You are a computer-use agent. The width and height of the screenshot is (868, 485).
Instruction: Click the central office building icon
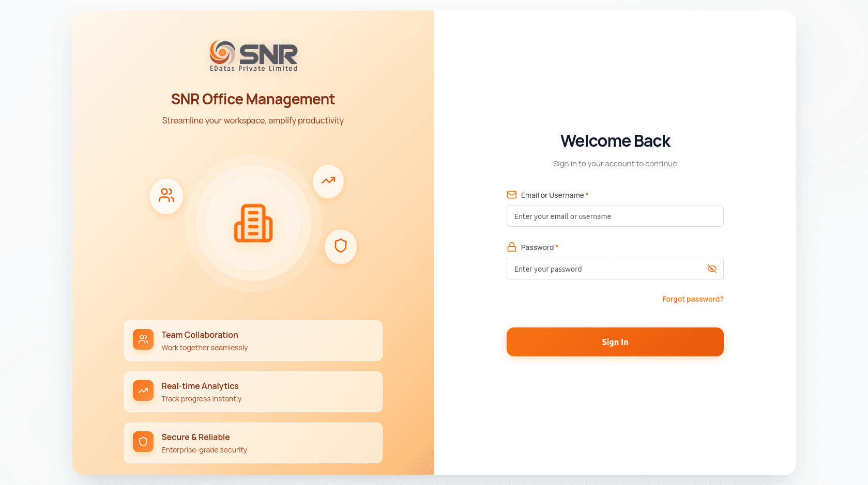(x=253, y=223)
